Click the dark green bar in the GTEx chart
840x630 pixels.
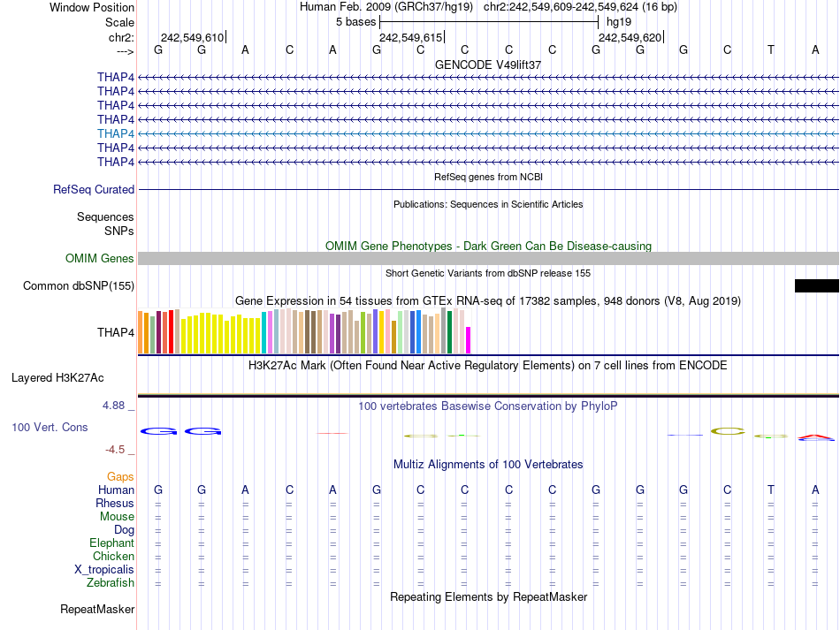[450, 332]
